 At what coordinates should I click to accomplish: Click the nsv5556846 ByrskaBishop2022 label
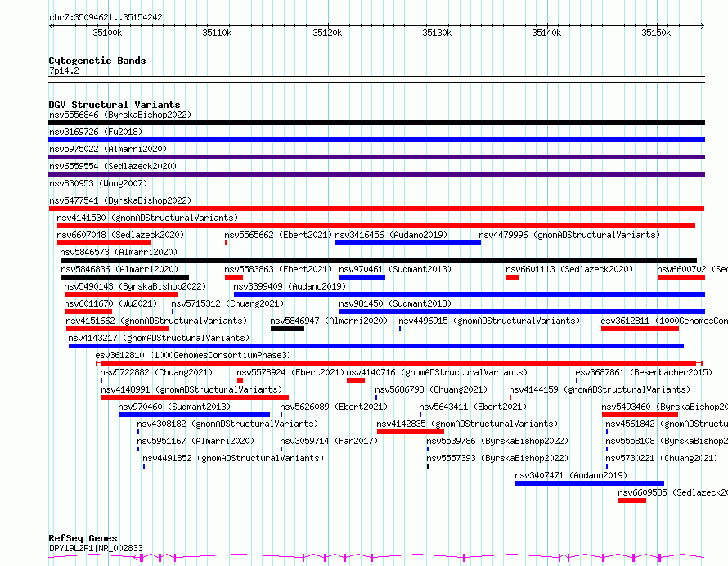[120, 115]
